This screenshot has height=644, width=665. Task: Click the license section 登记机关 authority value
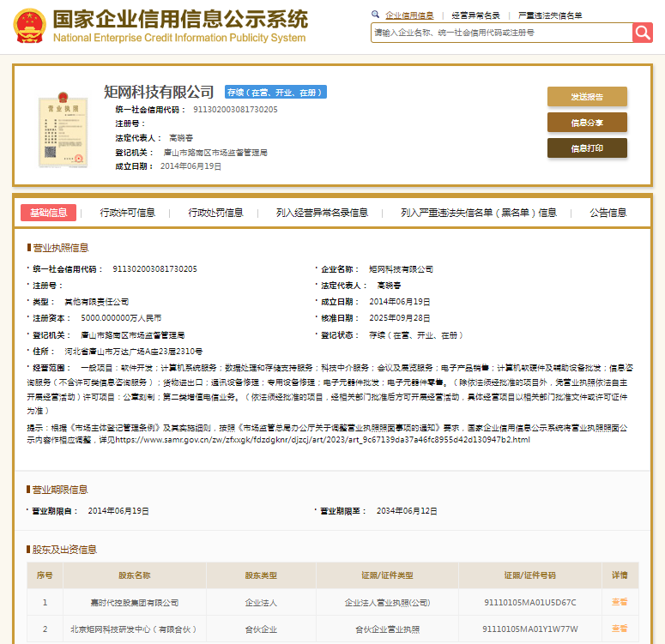click(133, 335)
